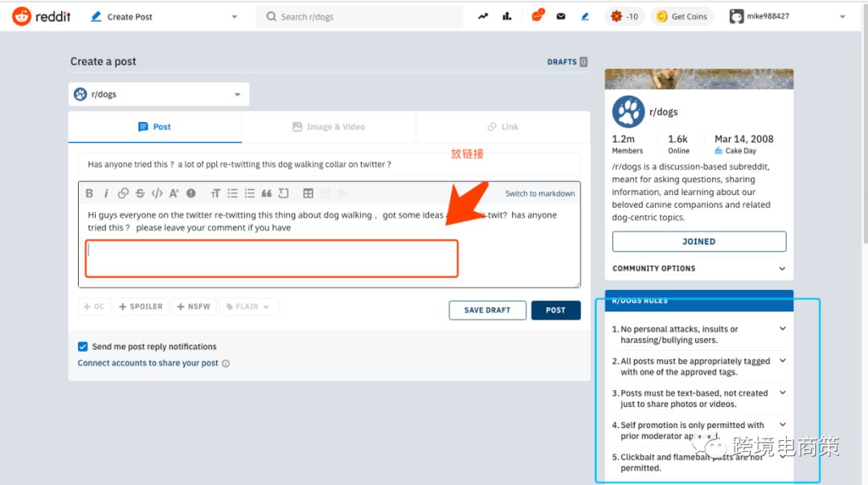Viewport: 868px width, 485px height.
Task: Toggle the NSFW tag
Action: (x=194, y=307)
